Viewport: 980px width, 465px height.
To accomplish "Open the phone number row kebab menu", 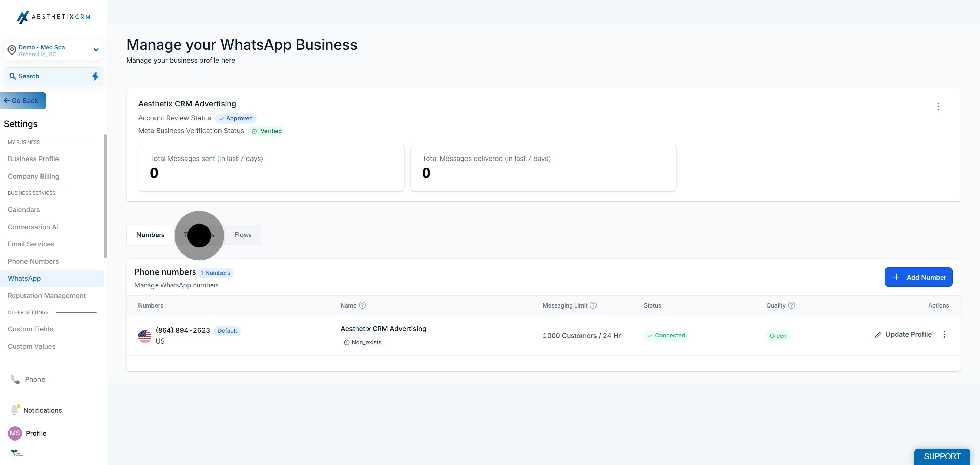I will [944, 335].
